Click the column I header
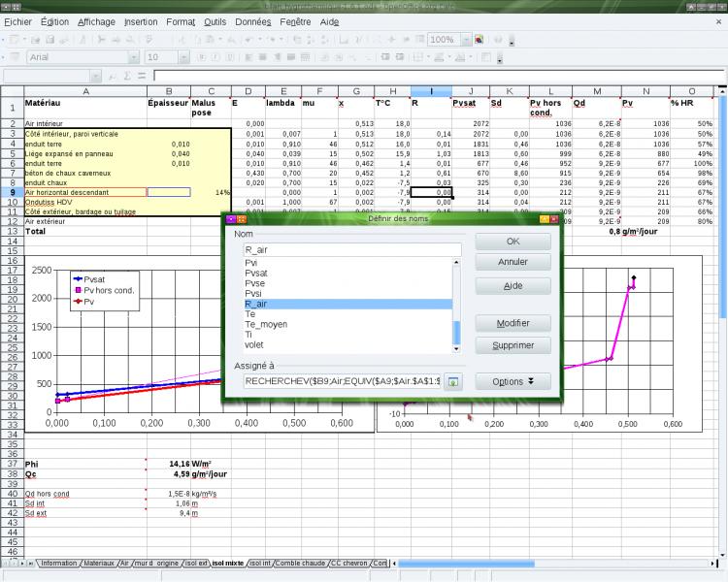This screenshot has width=728, height=582. click(431, 91)
